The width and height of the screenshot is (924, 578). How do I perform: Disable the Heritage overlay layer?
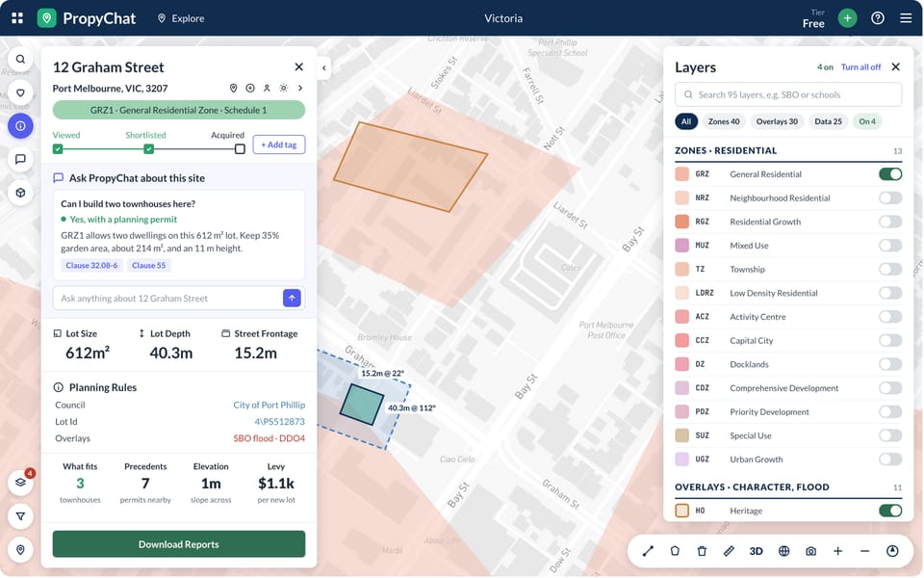pos(889,511)
